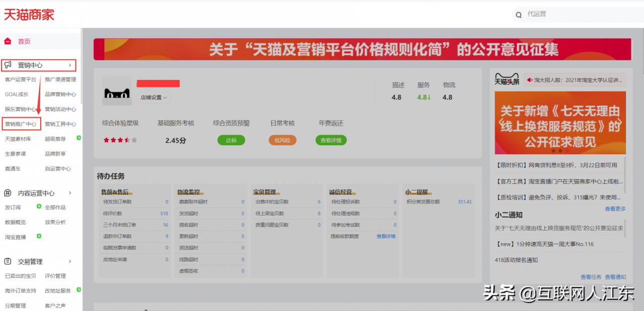Open 营销推广中心 in the sidebar
This screenshot has height=311, width=644.
[21, 124]
